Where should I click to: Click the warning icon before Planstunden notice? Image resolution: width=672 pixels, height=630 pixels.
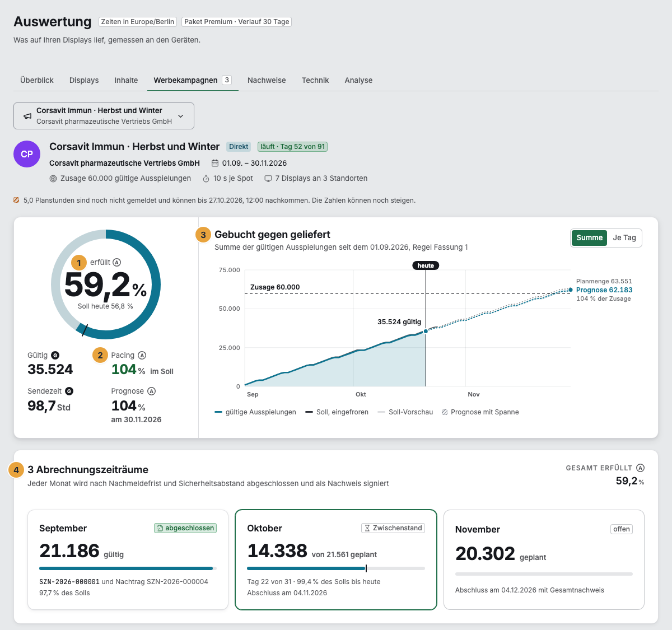click(x=16, y=200)
